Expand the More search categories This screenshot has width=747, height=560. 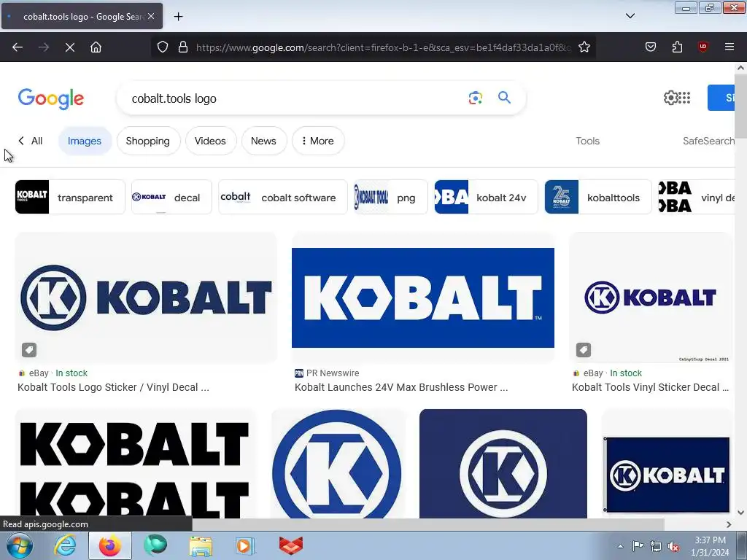(318, 141)
